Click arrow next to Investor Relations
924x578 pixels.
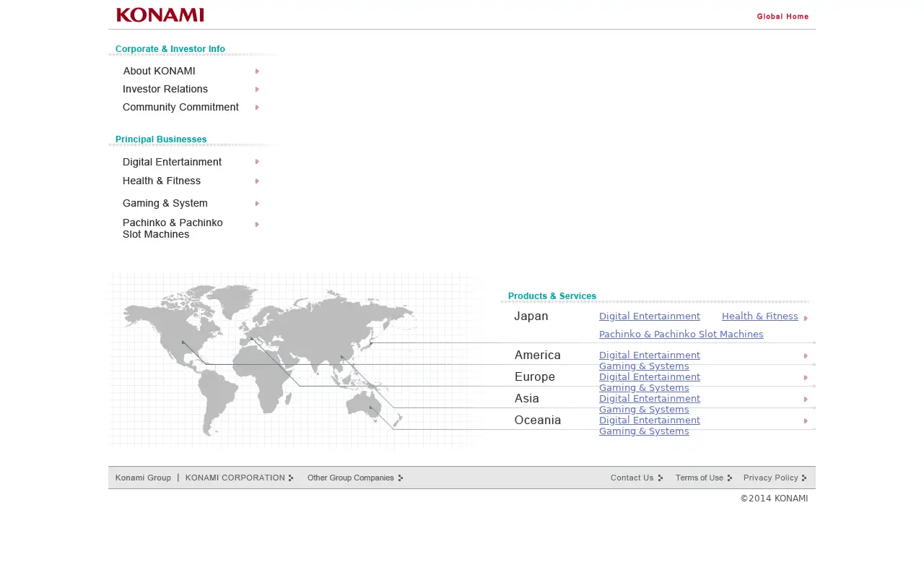pyautogui.click(x=257, y=90)
